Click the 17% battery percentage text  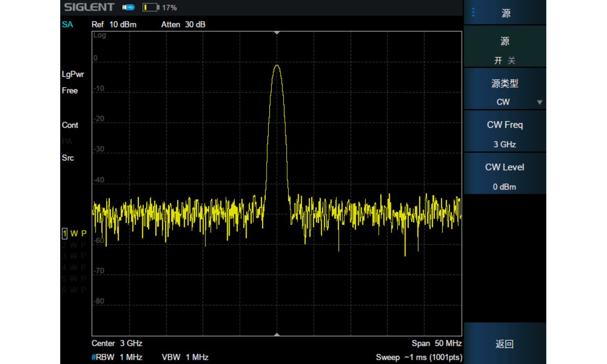(x=169, y=7)
